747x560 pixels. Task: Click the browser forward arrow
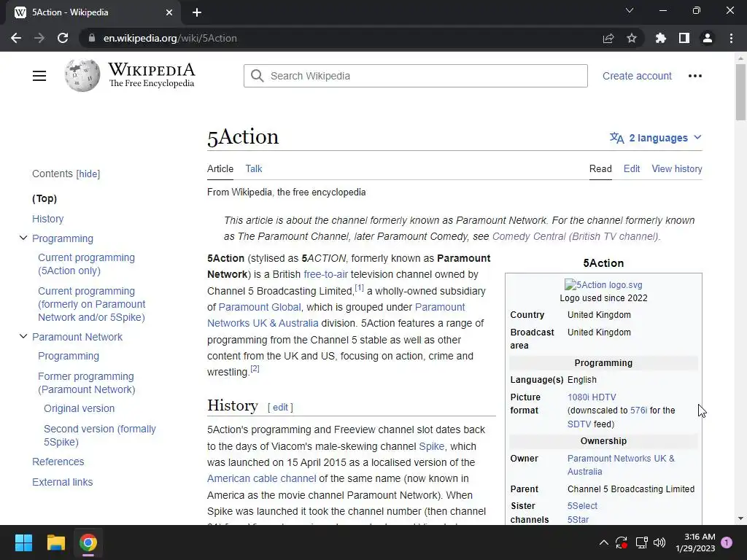39,38
